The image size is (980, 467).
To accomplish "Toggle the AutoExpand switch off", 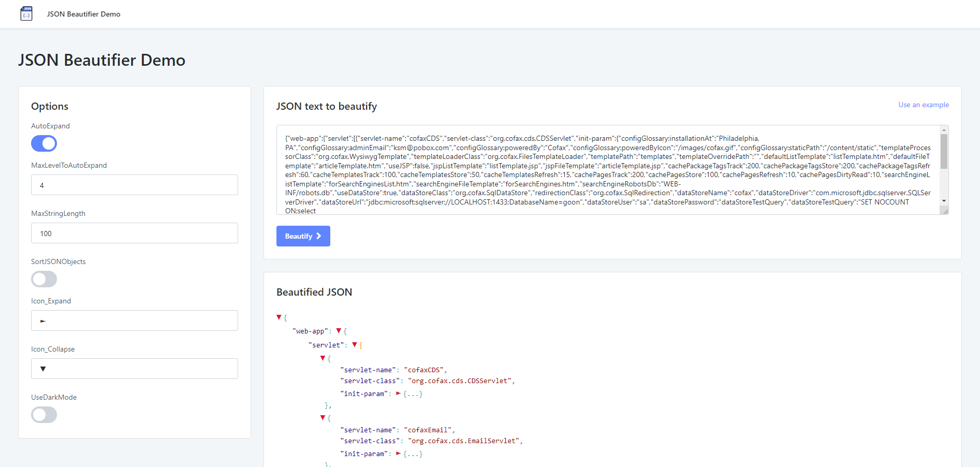I will point(44,143).
